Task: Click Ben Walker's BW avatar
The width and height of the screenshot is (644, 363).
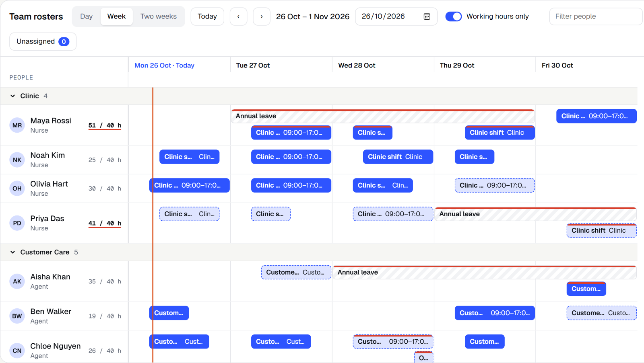Action: pyautogui.click(x=17, y=316)
